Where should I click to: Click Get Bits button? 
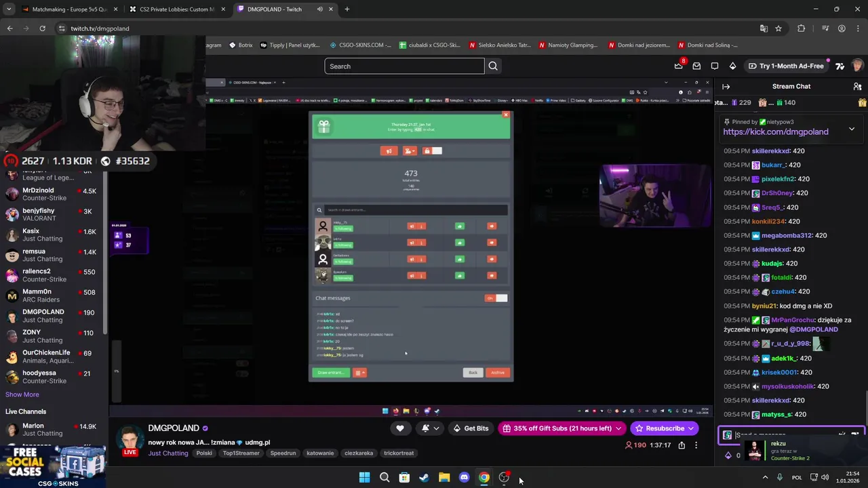pyautogui.click(x=471, y=428)
